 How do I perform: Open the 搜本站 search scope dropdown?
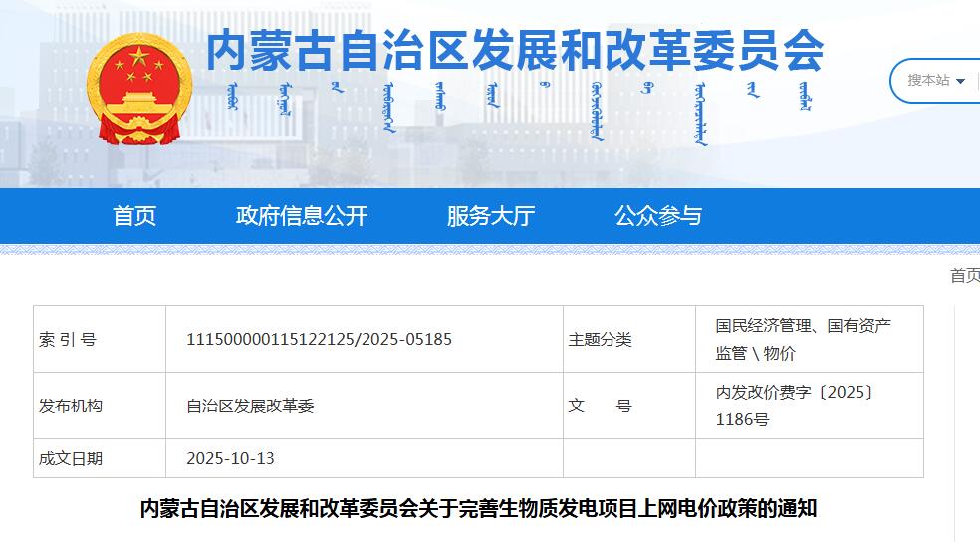(x=936, y=81)
